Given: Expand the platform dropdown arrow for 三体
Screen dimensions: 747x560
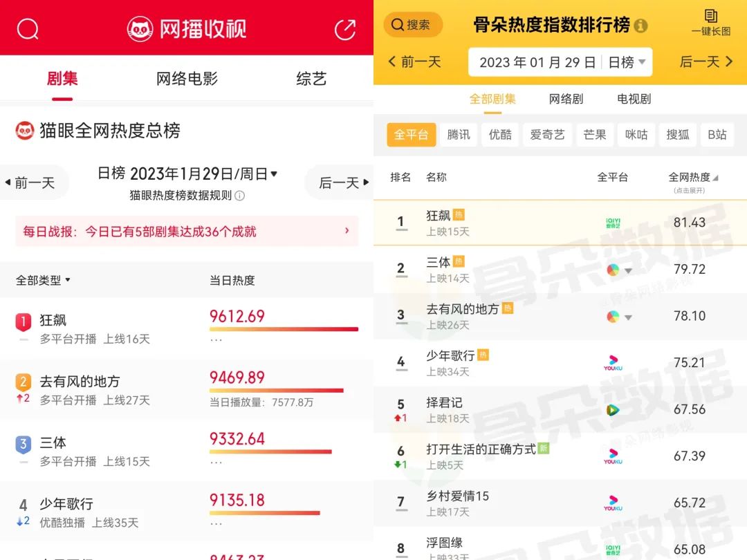Looking at the screenshot, I should (x=628, y=270).
